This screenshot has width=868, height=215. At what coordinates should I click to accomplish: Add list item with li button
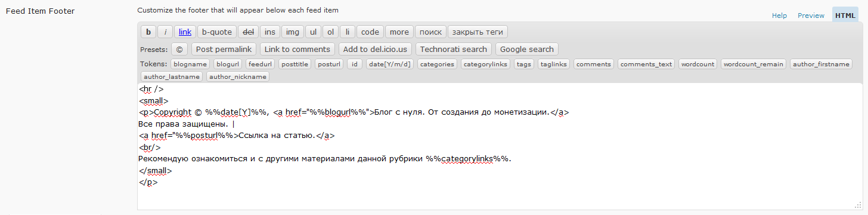[348, 32]
